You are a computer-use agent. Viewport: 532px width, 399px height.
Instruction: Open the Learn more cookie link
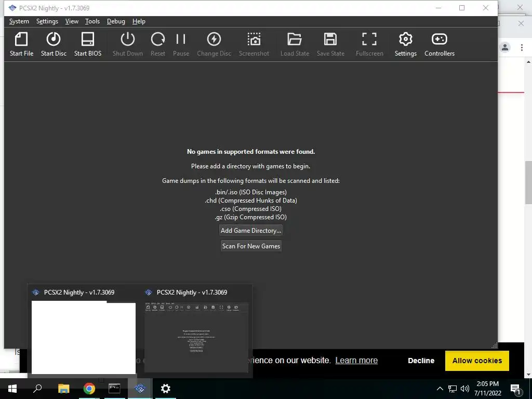[x=356, y=361]
